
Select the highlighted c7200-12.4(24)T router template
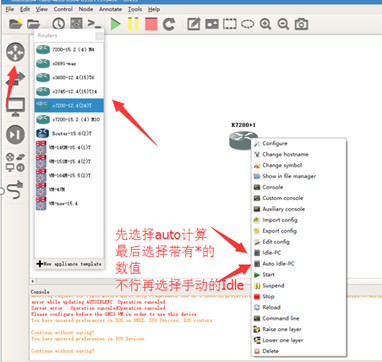point(69,105)
